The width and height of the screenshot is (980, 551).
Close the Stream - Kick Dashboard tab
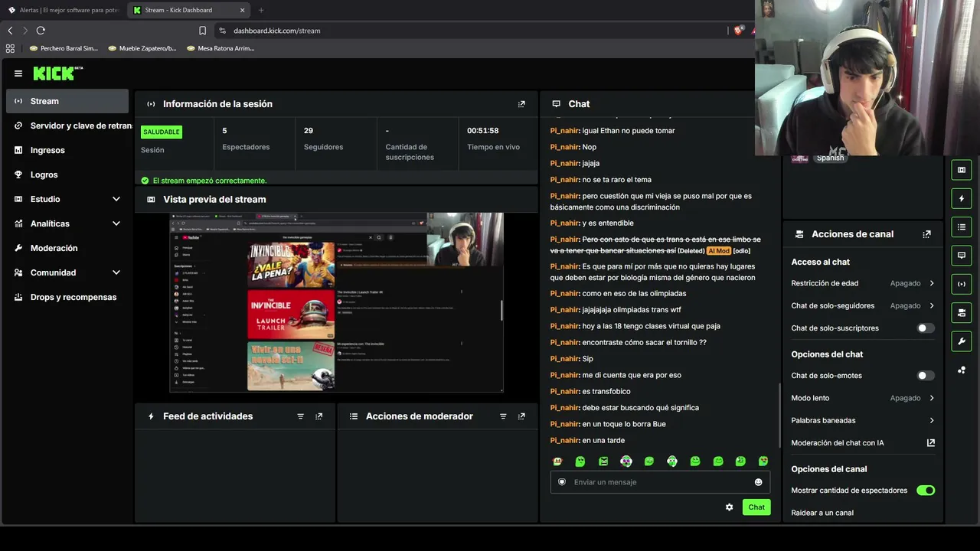click(243, 10)
